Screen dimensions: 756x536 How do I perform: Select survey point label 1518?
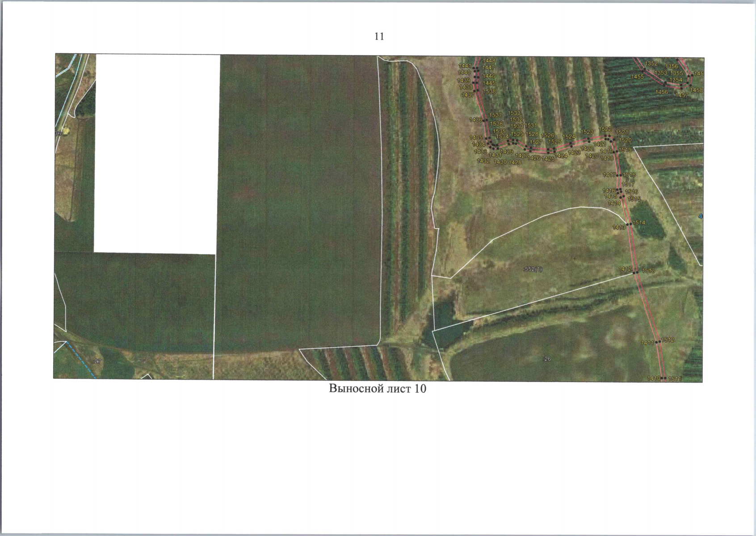tap(629, 175)
